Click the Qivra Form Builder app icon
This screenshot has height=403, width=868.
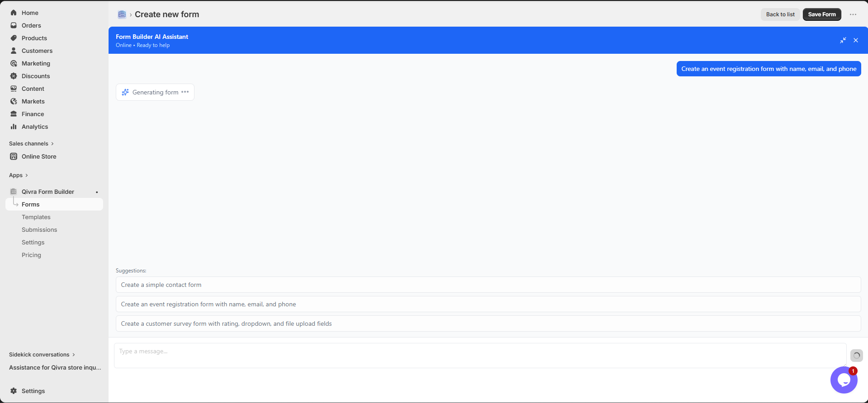click(14, 192)
